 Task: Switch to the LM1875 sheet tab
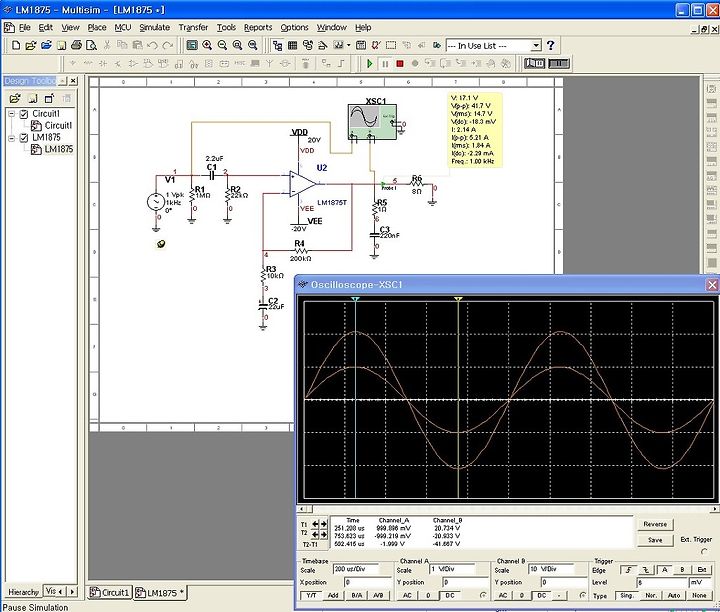[160, 593]
